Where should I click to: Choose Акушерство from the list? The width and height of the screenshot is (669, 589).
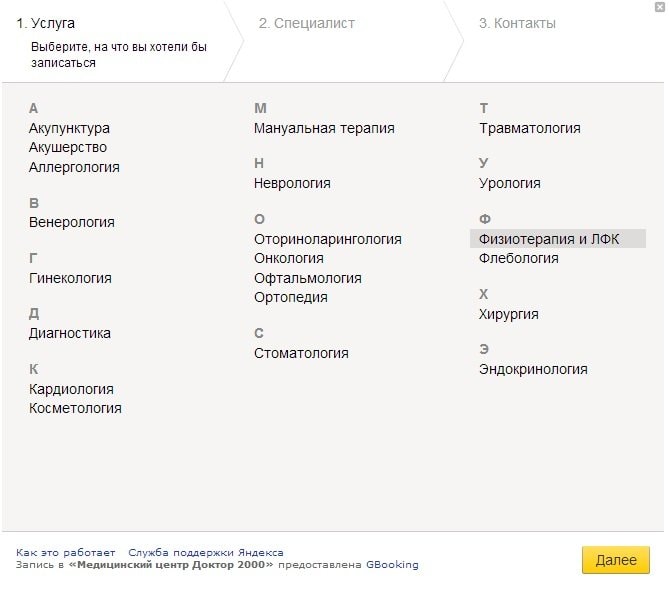click(x=68, y=147)
